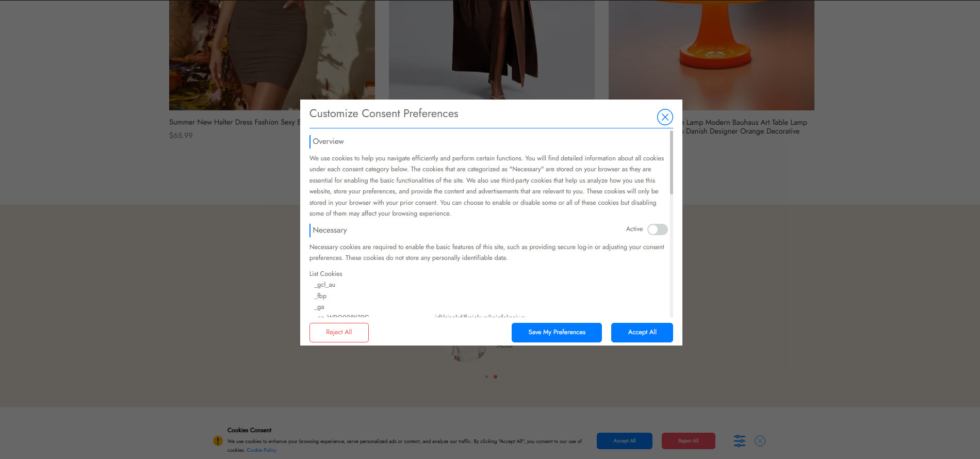This screenshot has width=980, height=459.
Task: Click Reject All in the consent dialog
Action: tap(339, 332)
